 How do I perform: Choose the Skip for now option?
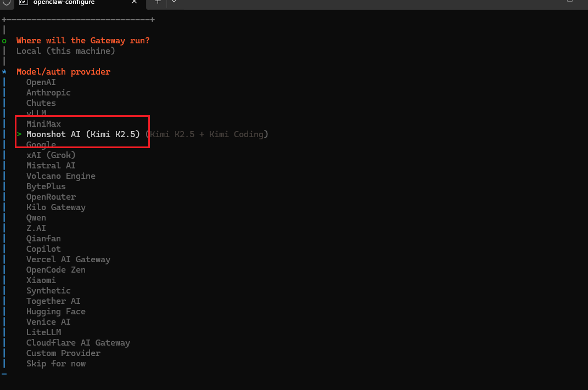point(56,364)
